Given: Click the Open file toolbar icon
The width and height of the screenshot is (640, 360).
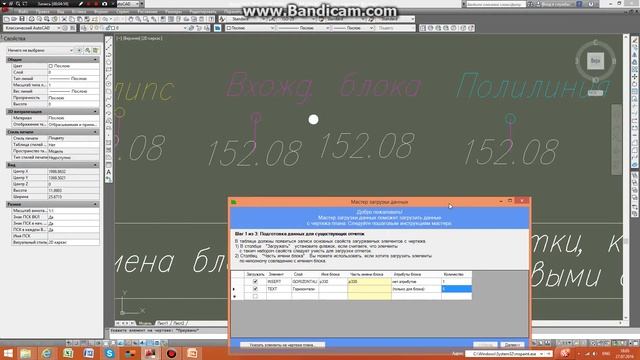Looking at the screenshot, I should coord(14,19).
